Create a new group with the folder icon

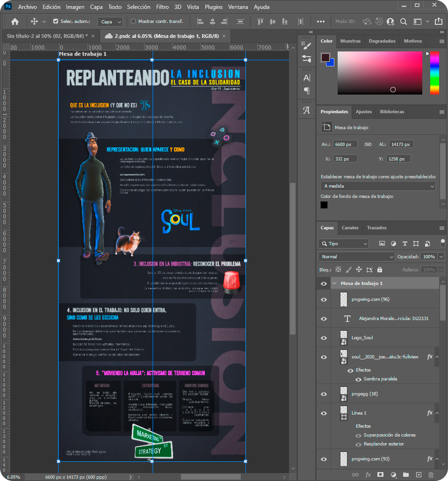point(406,474)
